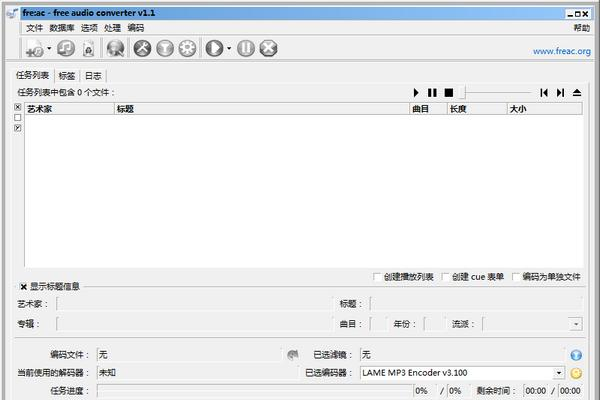600x400 pixels.
Task: Open the filter settings funnel icon
Action: tap(165, 49)
